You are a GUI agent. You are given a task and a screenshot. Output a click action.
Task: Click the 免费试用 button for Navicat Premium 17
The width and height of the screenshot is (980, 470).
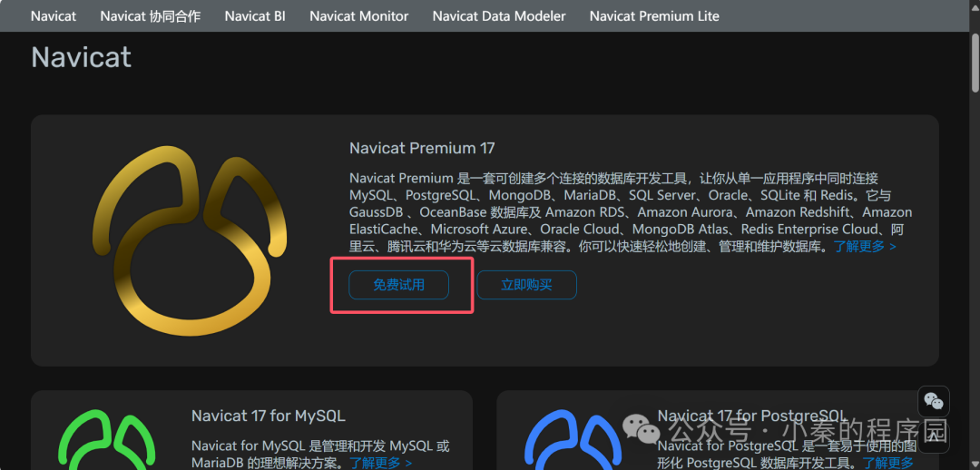pos(398,285)
